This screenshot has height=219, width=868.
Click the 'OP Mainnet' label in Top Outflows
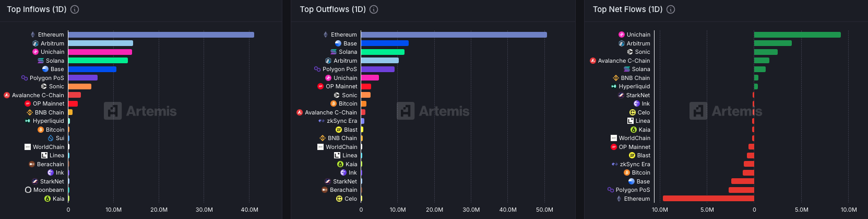[x=341, y=86]
